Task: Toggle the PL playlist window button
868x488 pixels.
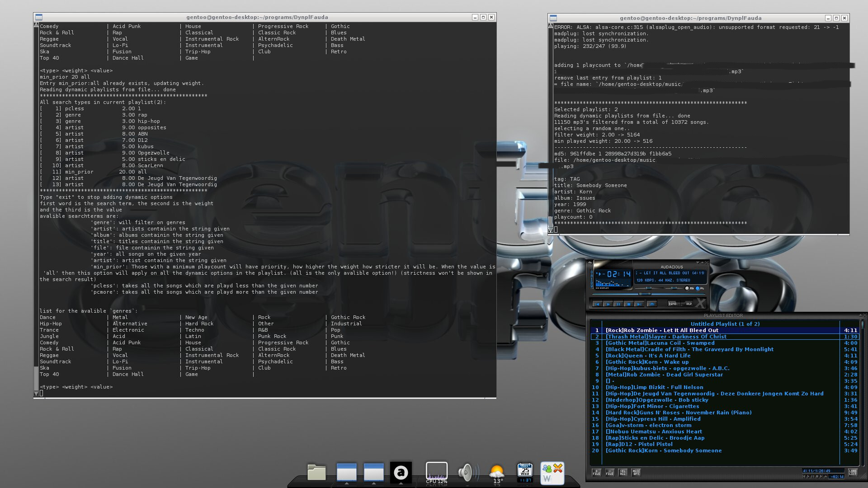Action: [x=698, y=288]
